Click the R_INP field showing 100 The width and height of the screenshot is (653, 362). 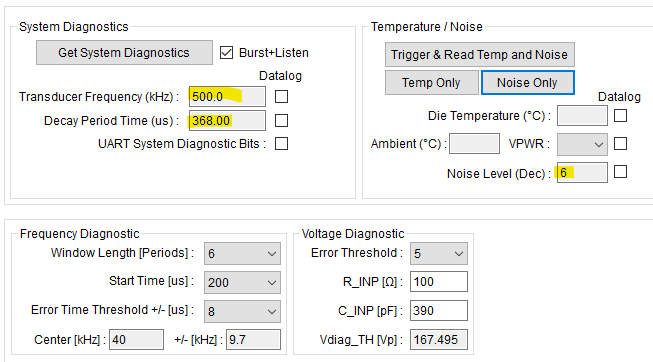[439, 282]
